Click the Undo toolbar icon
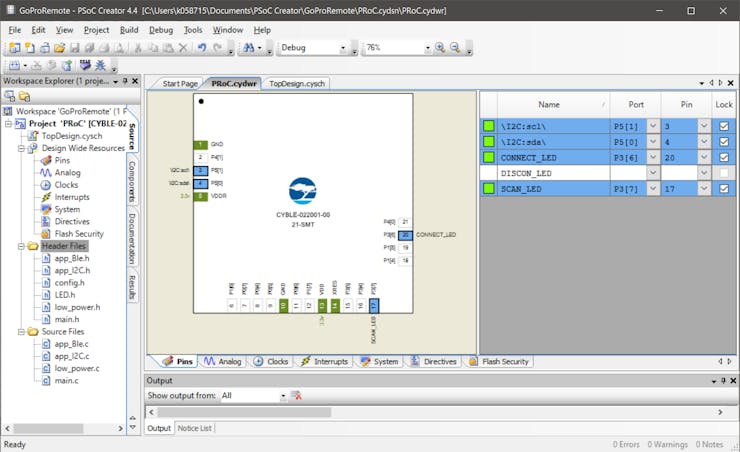740x452 pixels. (x=202, y=48)
